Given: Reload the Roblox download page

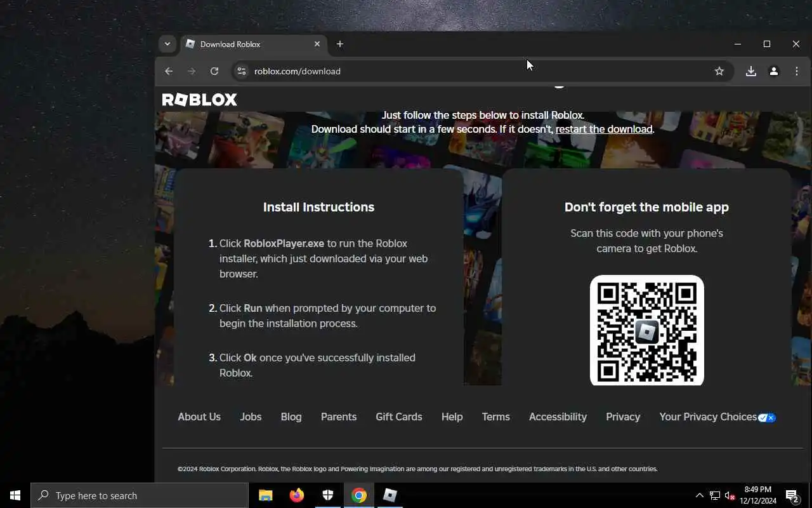Looking at the screenshot, I should click(x=214, y=71).
